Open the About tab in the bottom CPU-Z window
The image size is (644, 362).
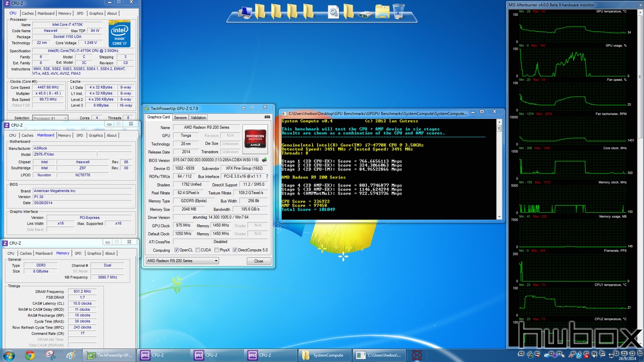point(110,253)
